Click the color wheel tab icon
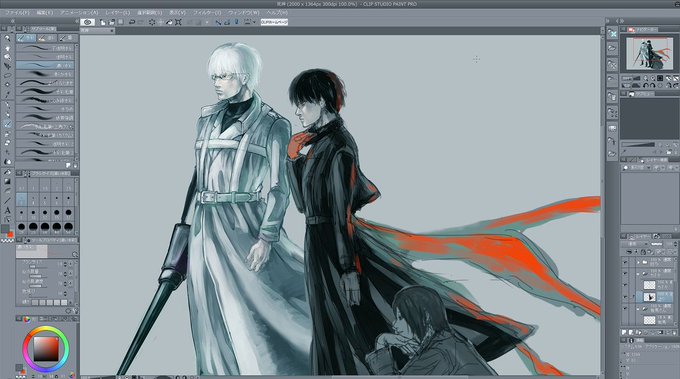Image resolution: width=680 pixels, height=379 pixels. coord(27,319)
